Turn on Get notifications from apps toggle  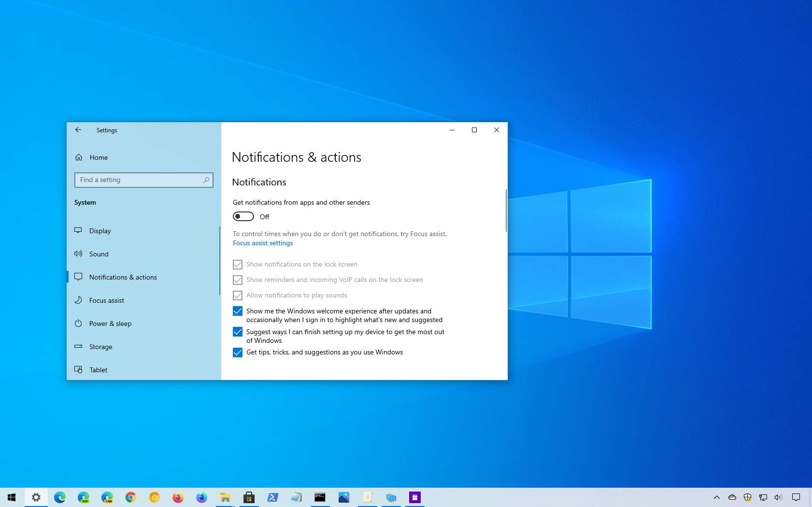click(243, 216)
